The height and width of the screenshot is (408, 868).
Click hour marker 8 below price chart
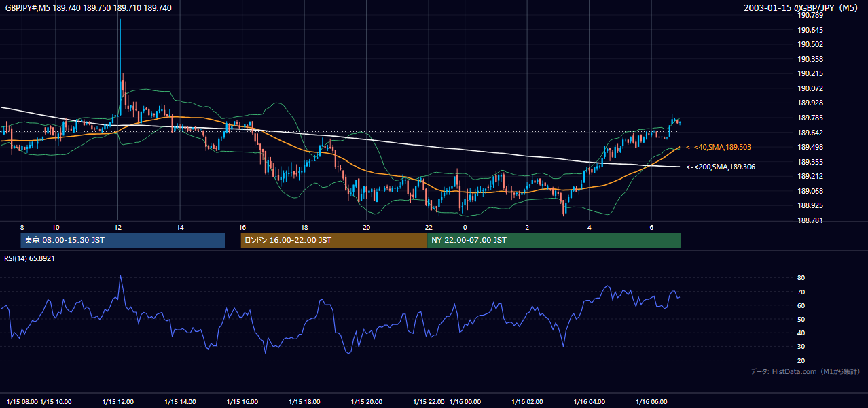(x=22, y=227)
